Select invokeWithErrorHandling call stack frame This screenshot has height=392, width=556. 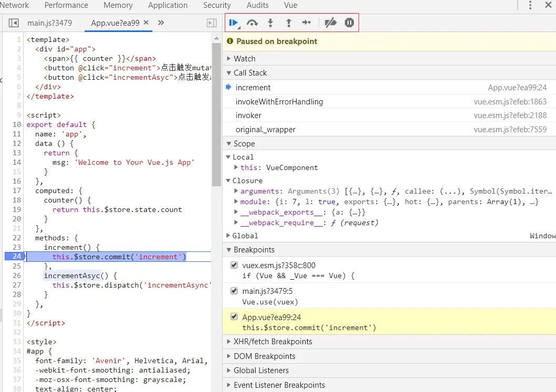pos(279,101)
